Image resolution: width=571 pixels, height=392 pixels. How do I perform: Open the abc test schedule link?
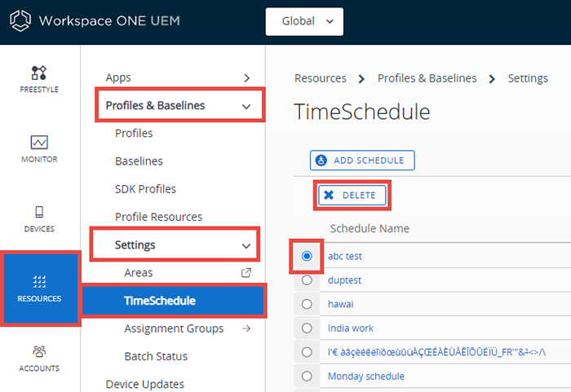click(344, 256)
